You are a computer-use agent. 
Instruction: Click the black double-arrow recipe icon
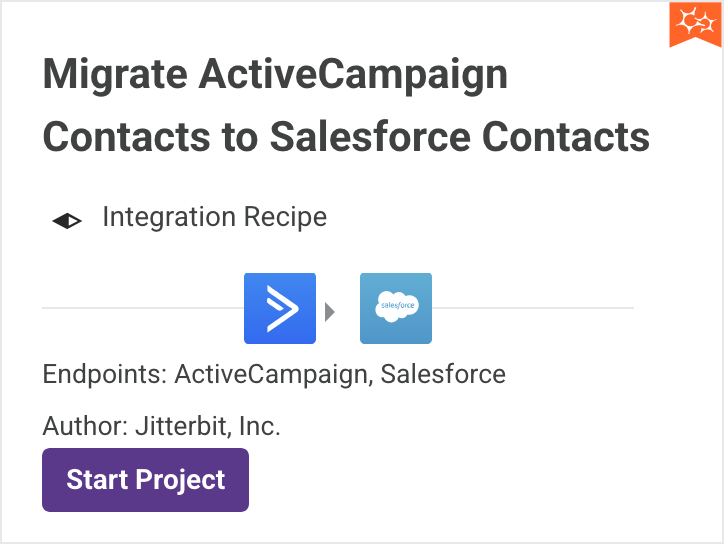point(67,221)
